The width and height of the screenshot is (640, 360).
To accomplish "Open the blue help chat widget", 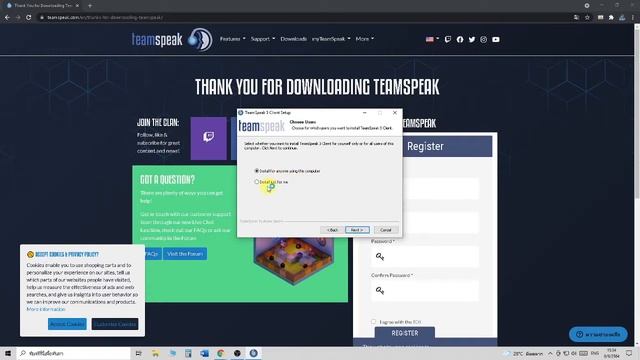I will pyautogui.click(x=598, y=334).
